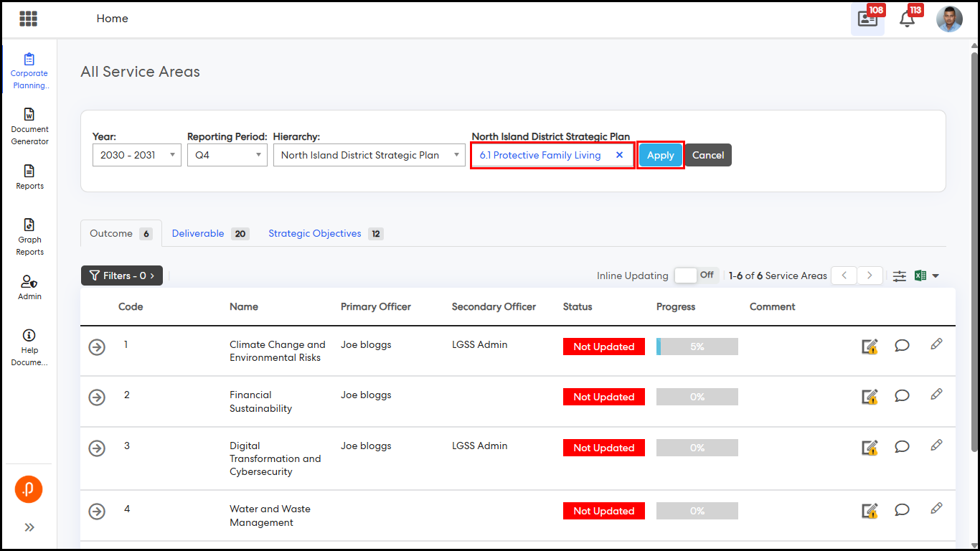Toggle Inline Updating switch on
The height and width of the screenshot is (551, 980).
click(696, 275)
